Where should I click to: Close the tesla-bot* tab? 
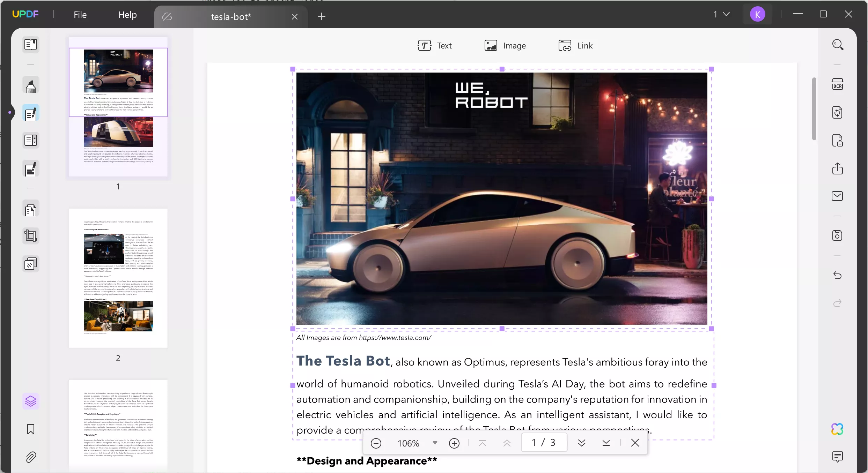click(295, 17)
